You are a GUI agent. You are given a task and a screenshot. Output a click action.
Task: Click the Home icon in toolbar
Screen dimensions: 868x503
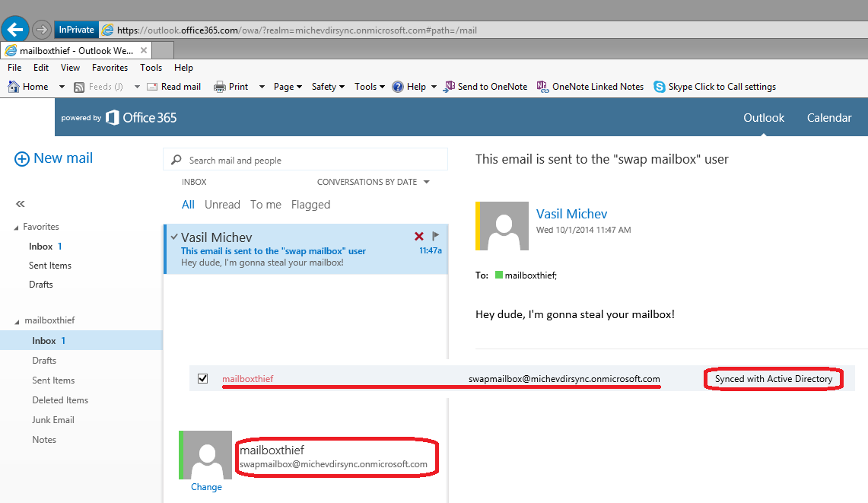14,87
